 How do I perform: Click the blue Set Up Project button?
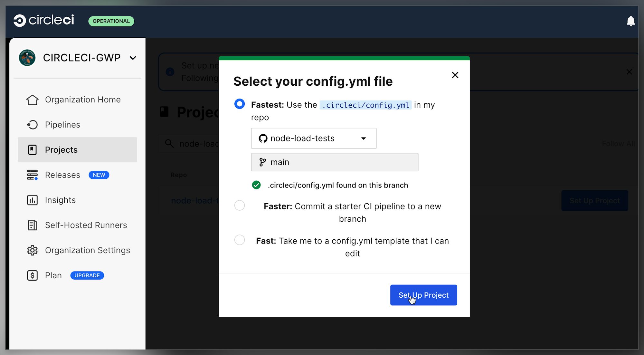(x=423, y=295)
